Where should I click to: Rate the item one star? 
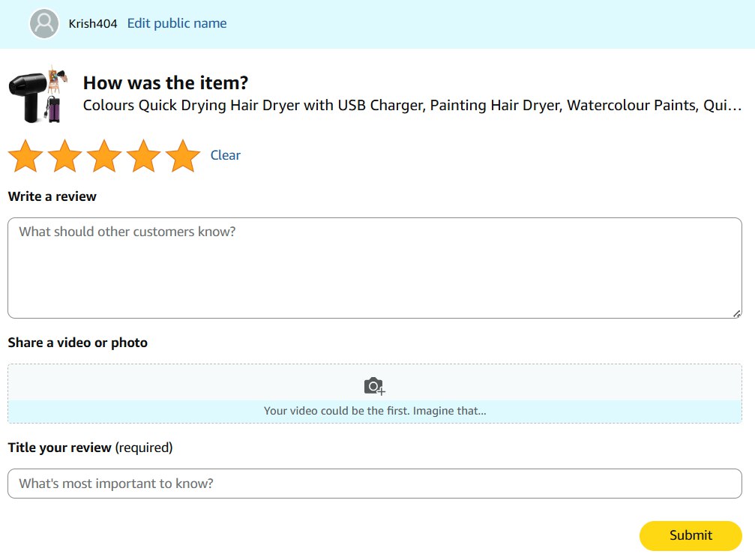pos(26,156)
